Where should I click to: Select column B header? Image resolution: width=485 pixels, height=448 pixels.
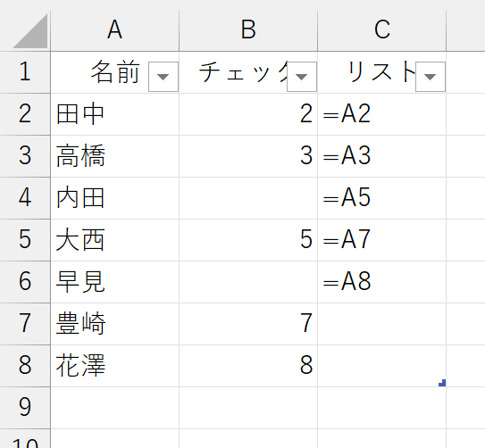pyautogui.click(x=248, y=30)
